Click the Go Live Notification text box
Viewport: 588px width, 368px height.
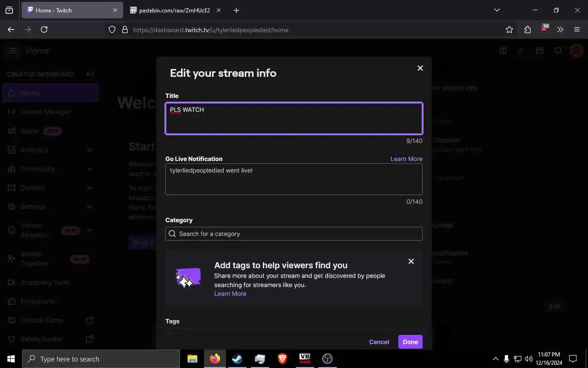pos(294,179)
